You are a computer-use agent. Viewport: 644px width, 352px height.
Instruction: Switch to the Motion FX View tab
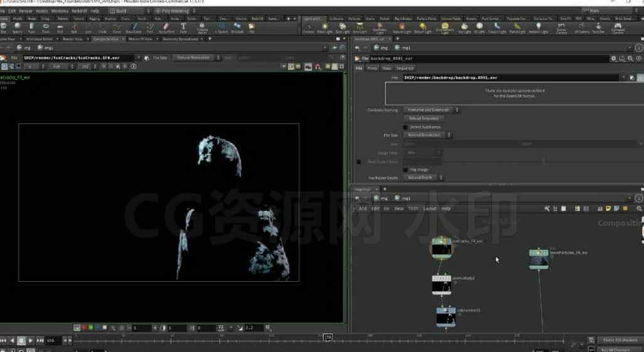(141, 39)
